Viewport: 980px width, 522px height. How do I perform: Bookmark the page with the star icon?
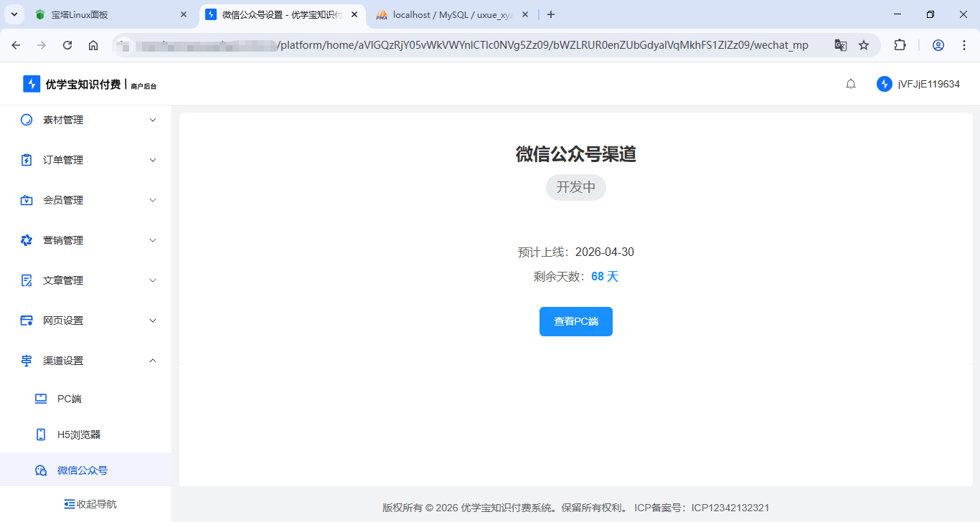[x=863, y=44]
